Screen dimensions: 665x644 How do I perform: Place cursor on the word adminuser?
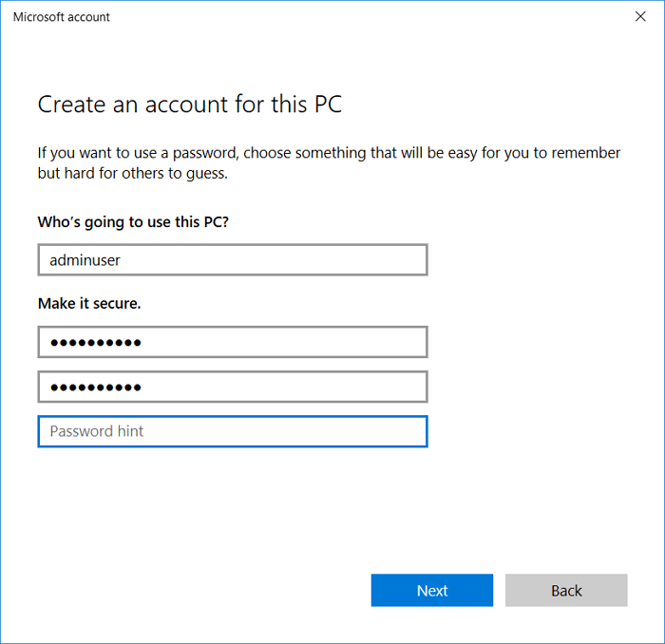(x=85, y=259)
